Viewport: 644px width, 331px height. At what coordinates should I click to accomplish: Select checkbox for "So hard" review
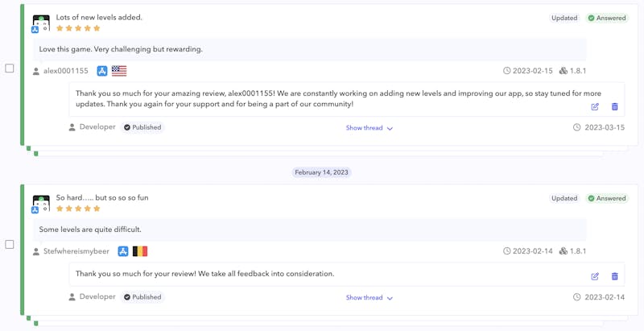(10, 245)
